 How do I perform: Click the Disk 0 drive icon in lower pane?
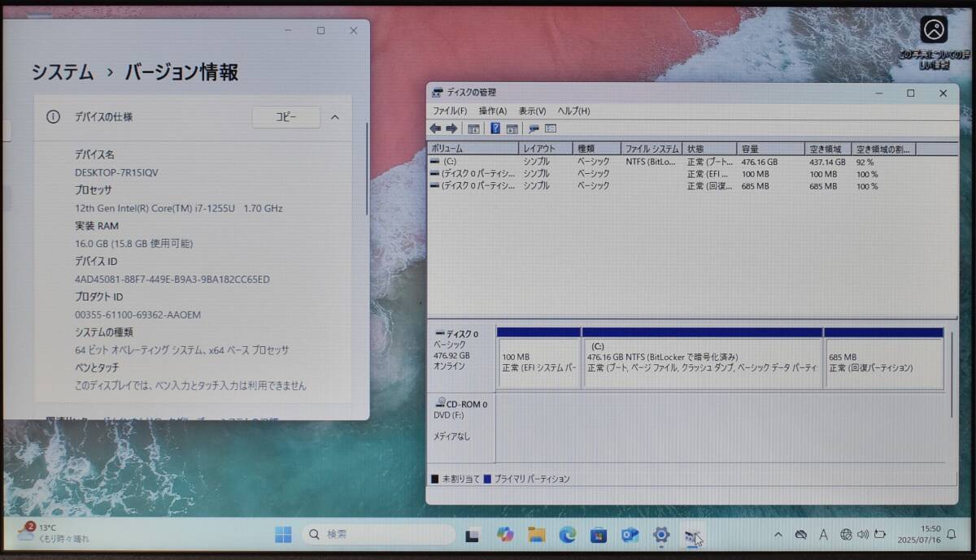pyautogui.click(x=440, y=334)
